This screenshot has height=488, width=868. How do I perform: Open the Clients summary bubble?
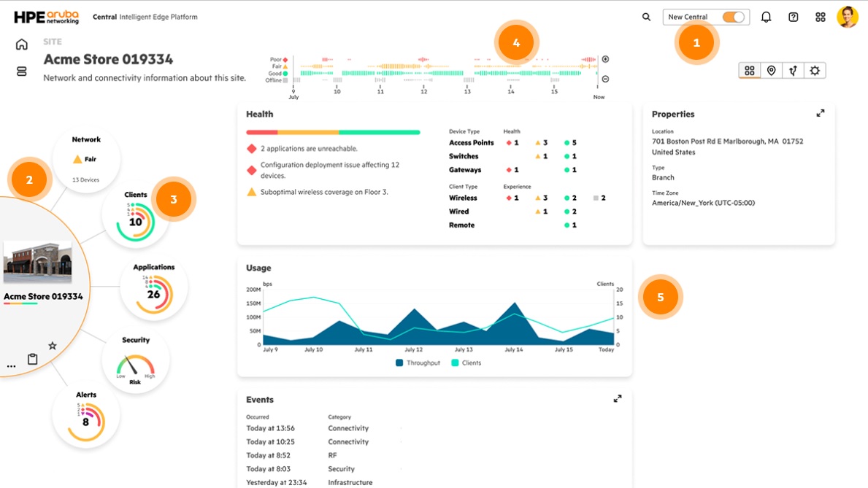[136, 216]
